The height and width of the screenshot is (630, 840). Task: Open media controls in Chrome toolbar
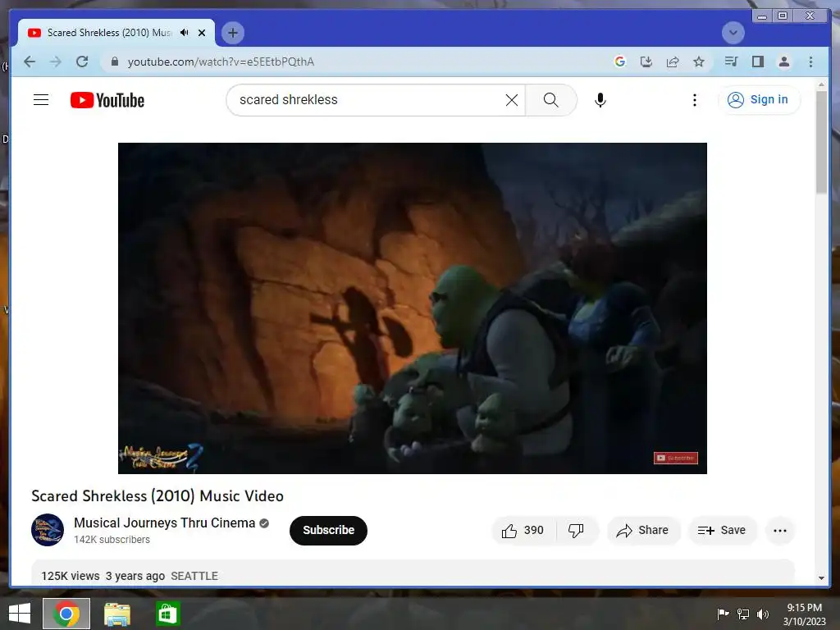pos(731,62)
